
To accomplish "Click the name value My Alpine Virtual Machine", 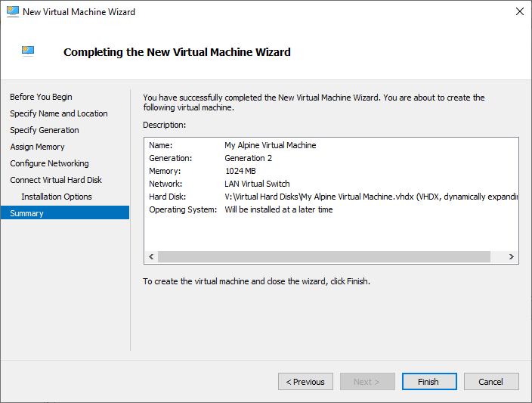I will click(271, 145).
